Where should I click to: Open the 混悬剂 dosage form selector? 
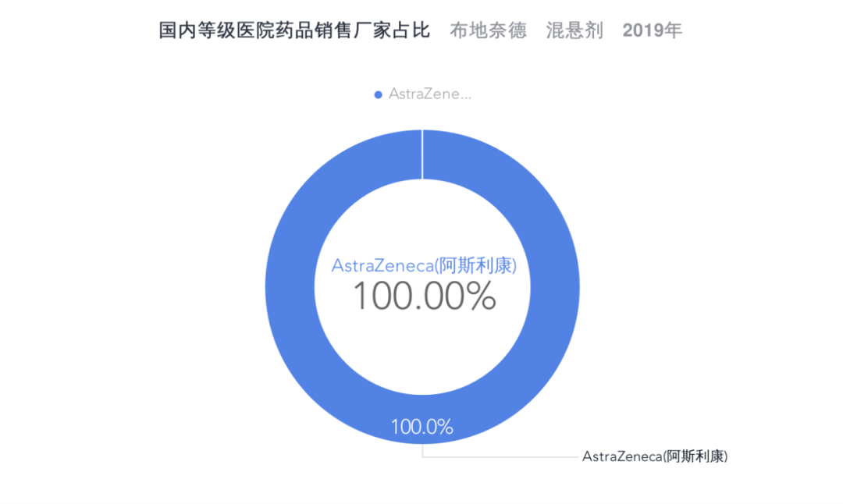pyautogui.click(x=574, y=30)
